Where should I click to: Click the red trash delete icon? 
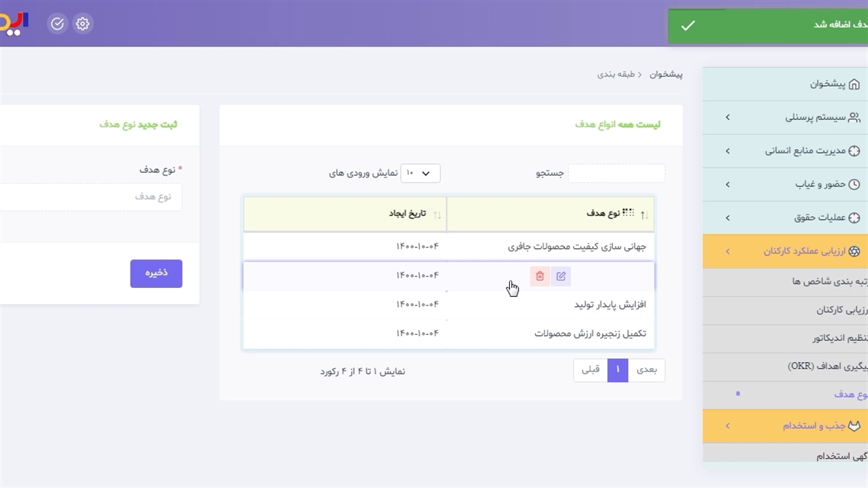pos(540,276)
